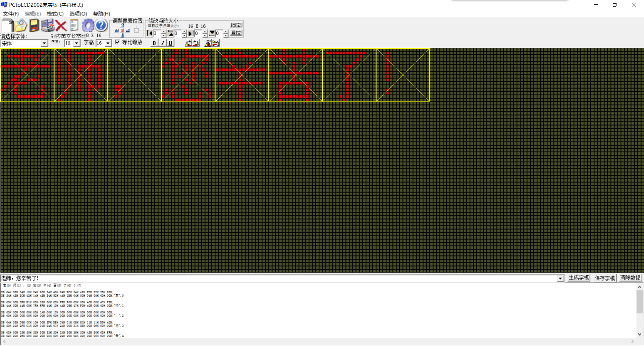Open the 文件(F) menu
The height and width of the screenshot is (346, 644).
tap(11, 14)
